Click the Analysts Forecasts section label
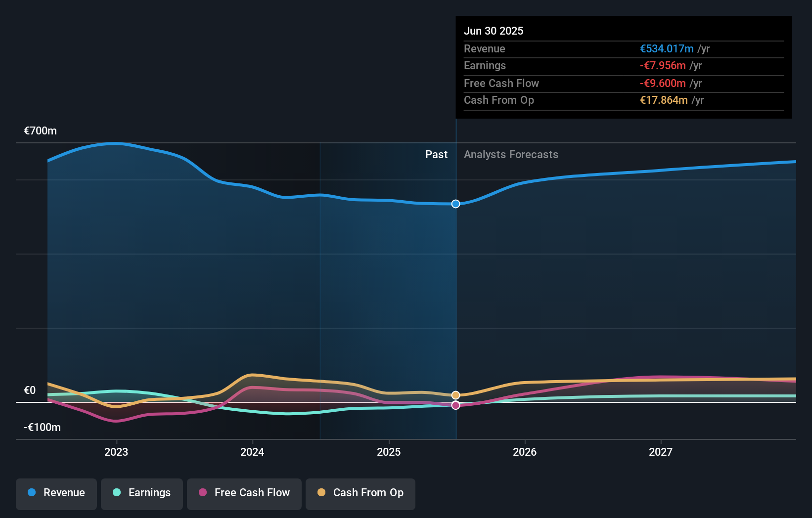The width and height of the screenshot is (812, 518). pyautogui.click(x=511, y=154)
